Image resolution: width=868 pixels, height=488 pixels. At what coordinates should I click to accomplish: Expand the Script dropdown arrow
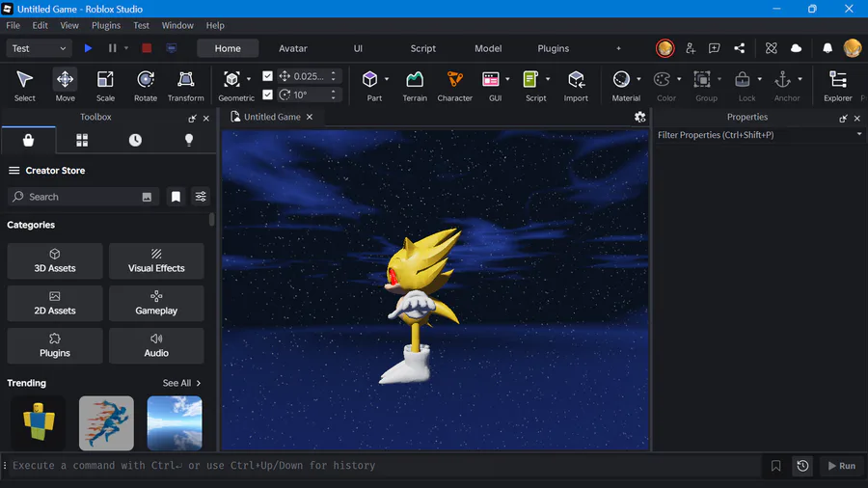[548, 79]
